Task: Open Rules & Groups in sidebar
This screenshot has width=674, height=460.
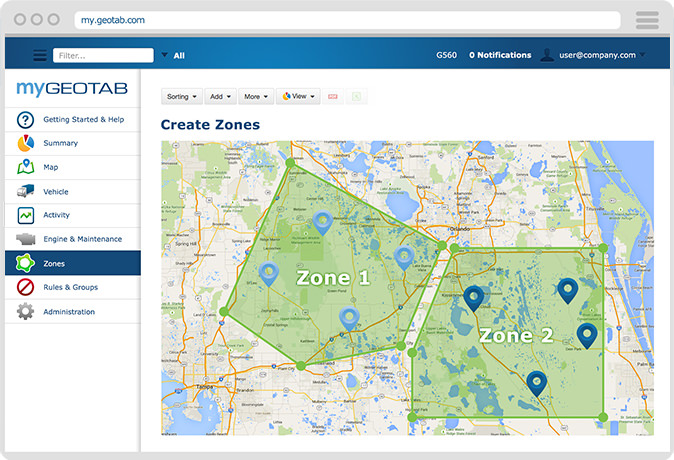Action: click(73, 287)
